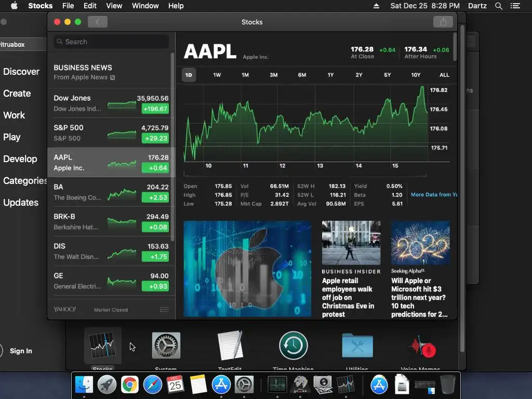
Task: Select the Dow Jones watchlist row
Action: 111,103
